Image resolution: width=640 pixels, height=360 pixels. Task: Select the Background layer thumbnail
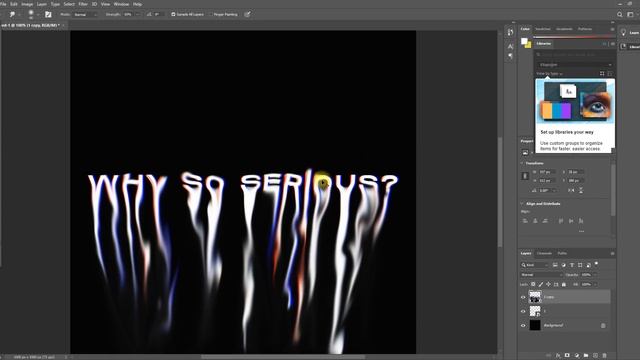tap(535, 325)
